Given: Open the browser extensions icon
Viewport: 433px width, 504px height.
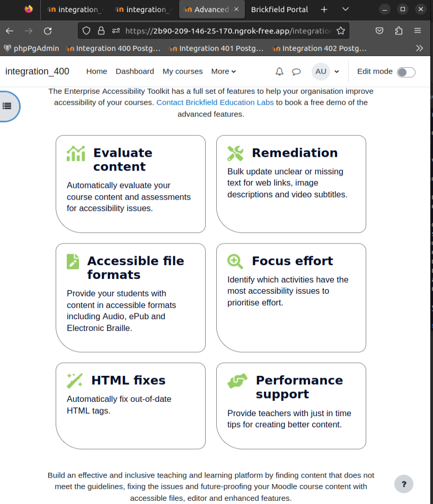Looking at the screenshot, I should coord(399,31).
